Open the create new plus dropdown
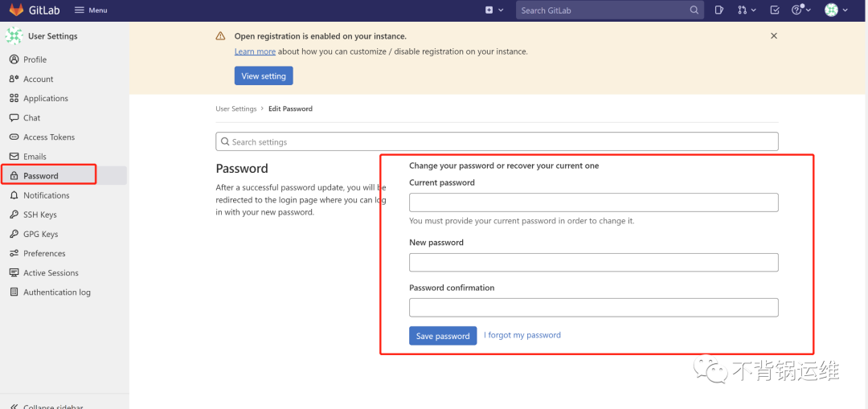This screenshot has width=868, height=409. pyautogui.click(x=494, y=10)
